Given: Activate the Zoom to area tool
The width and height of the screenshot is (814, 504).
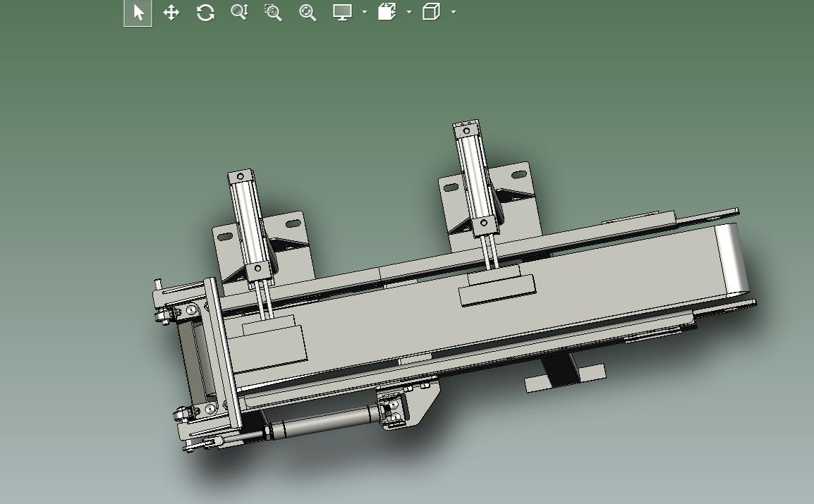Looking at the screenshot, I should [x=273, y=13].
